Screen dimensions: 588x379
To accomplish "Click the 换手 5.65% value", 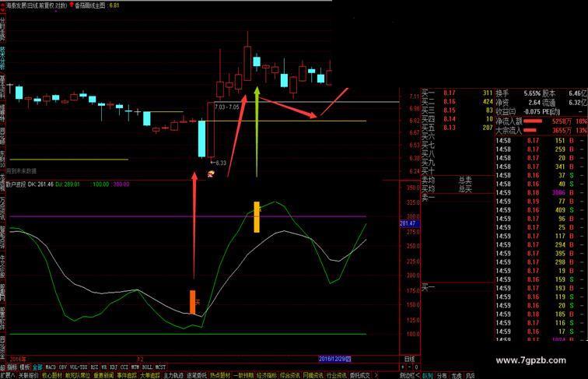I will point(532,93).
